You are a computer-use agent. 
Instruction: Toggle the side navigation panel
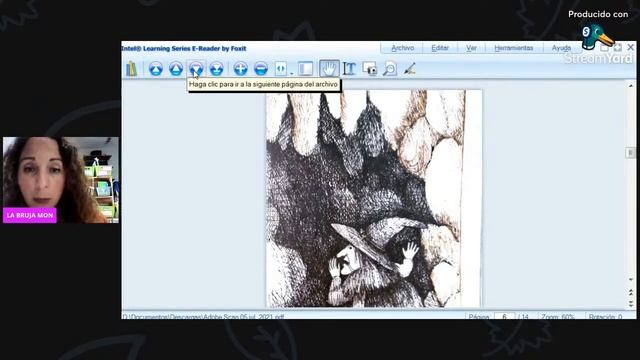coord(305,69)
